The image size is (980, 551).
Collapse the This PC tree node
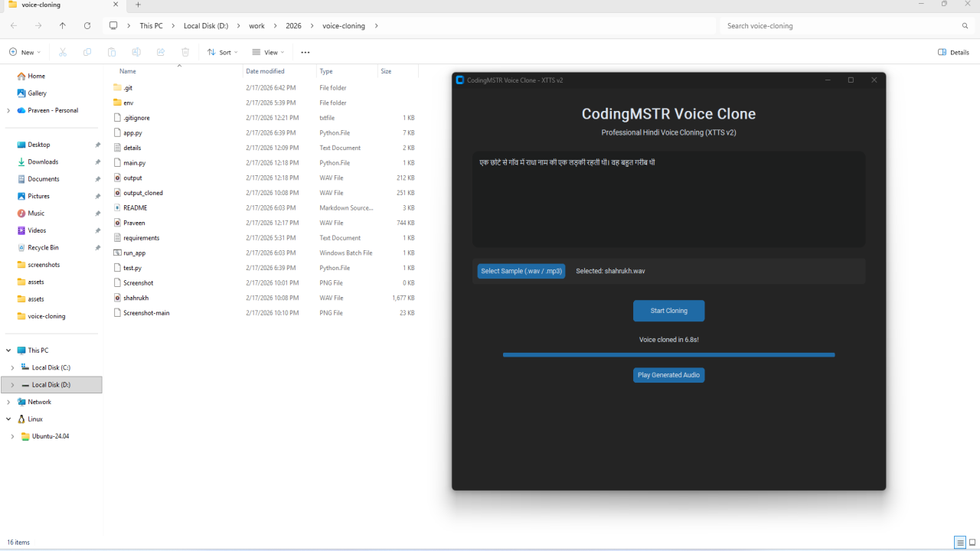pyautogui.click(x=8, y=350)
